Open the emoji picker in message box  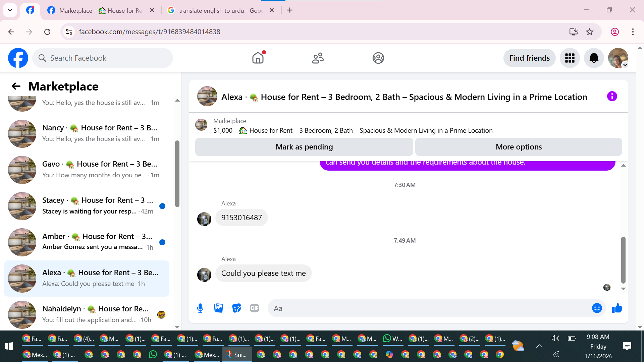click(597, 308)
